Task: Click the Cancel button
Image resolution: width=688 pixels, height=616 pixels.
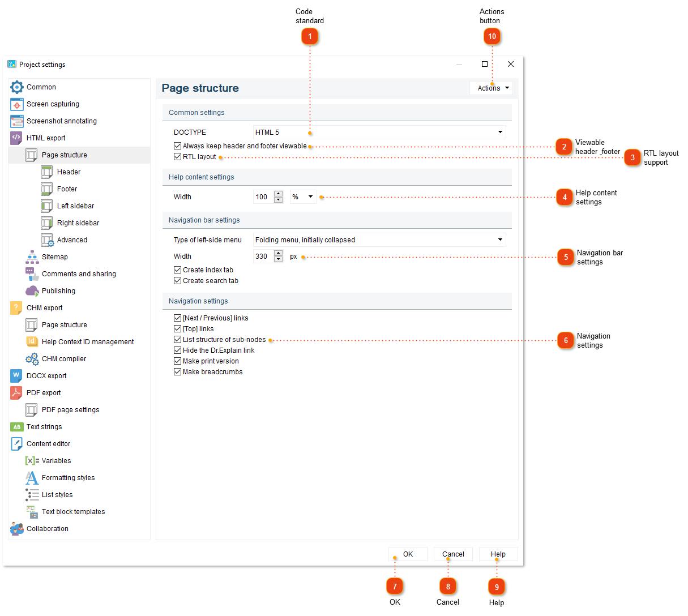Action: click(x=453, y=554)
